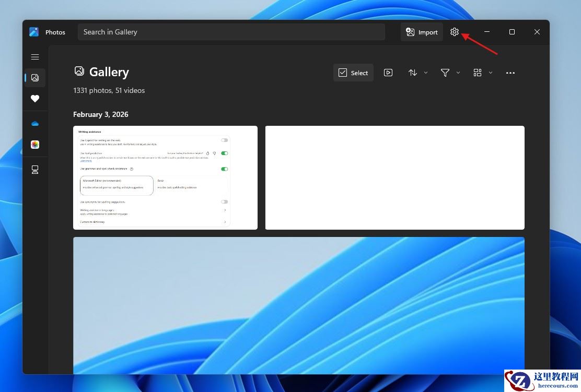Viewport: 581px width, 392px height.
Task: Click the Photos app logo icon
Action: tap(34, 32)
